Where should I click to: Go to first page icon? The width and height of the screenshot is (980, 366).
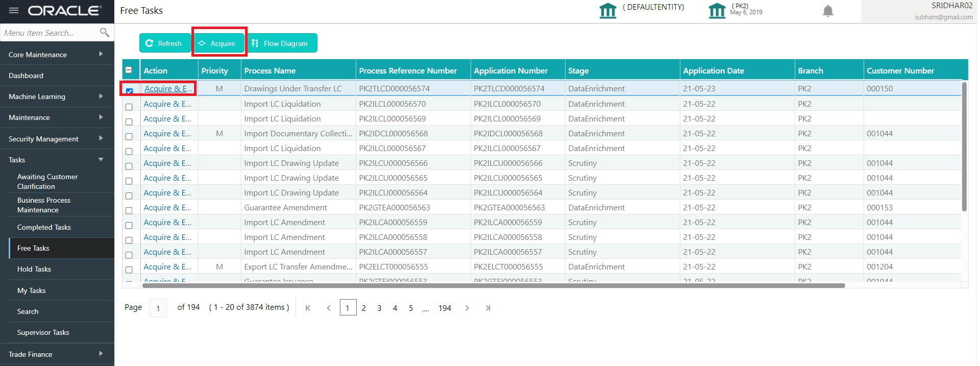[x=308, y=308]
